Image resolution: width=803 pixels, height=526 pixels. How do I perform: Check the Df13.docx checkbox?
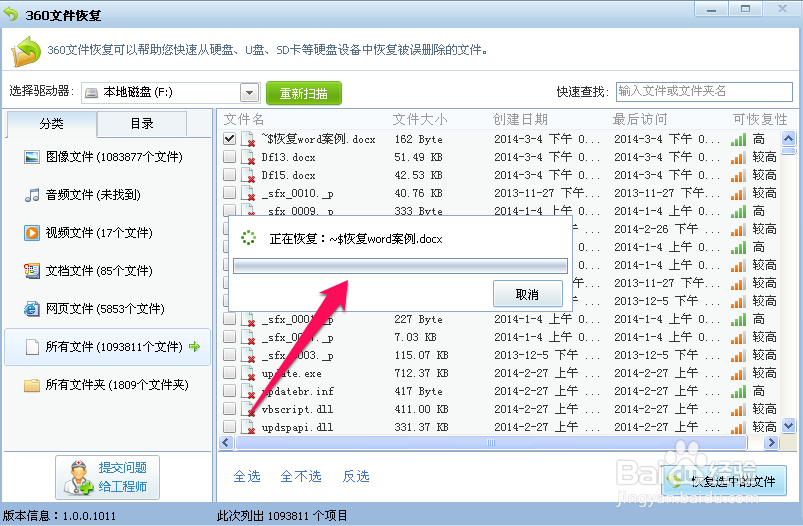pos(229,156)
